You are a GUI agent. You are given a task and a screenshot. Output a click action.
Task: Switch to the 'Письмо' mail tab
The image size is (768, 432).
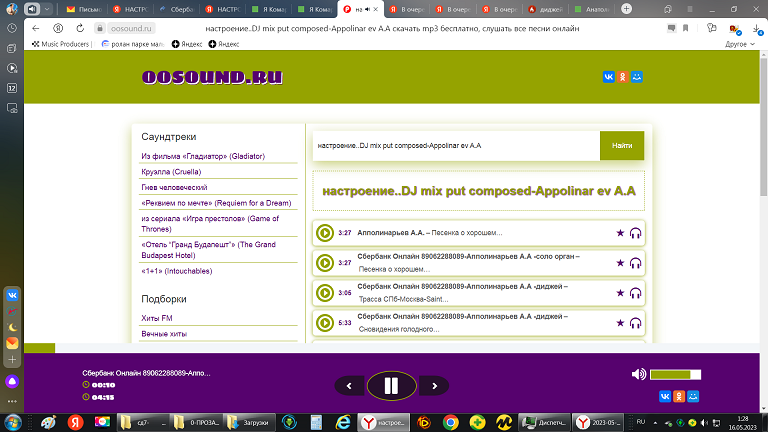(x=84, y=9)
